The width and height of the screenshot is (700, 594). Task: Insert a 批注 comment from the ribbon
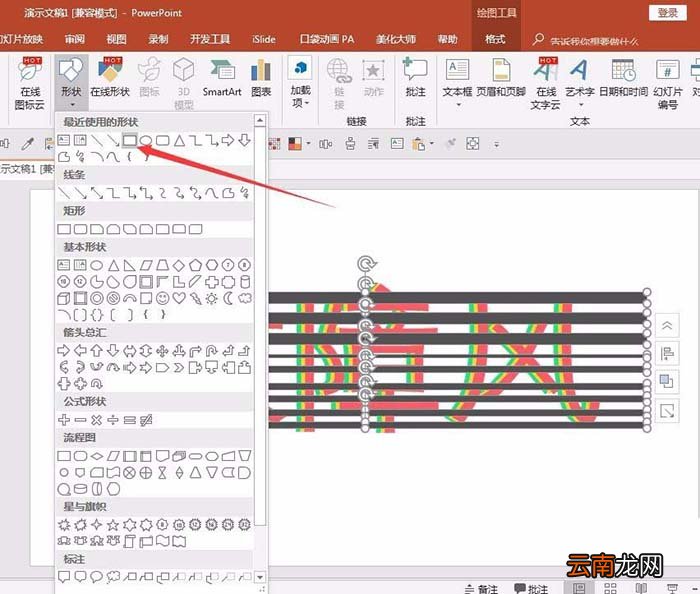415,78
